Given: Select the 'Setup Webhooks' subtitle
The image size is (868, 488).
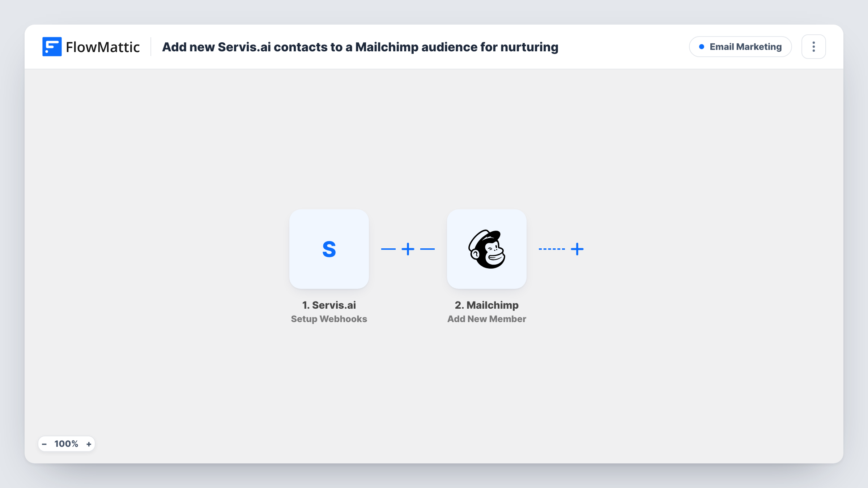Looking at the screenshot, I should click(x=329, y=319).
